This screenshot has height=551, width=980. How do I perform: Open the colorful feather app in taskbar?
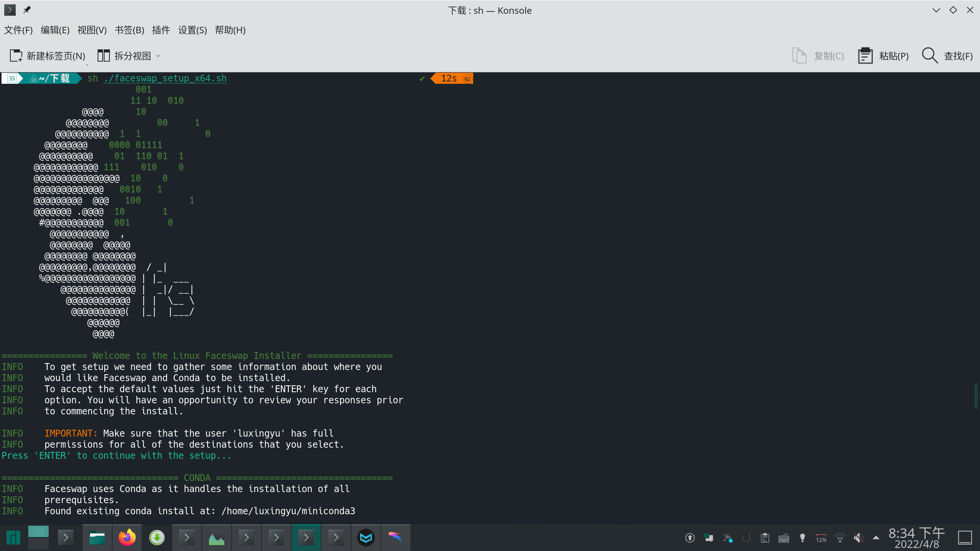(x=396, y=538)
